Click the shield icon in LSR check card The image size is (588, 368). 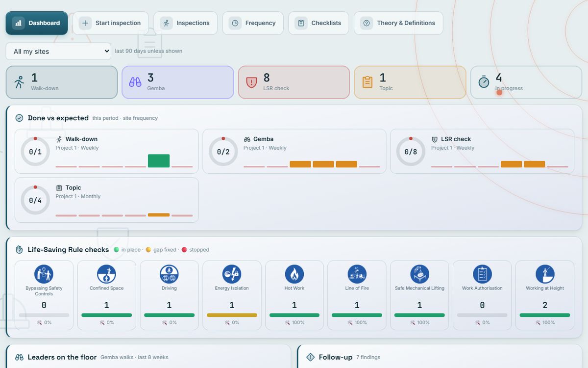coord(251,82)
